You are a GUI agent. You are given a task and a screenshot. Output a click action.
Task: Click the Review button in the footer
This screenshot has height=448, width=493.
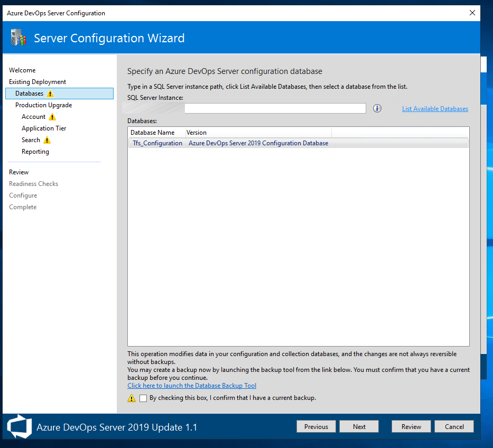point(411,427)
